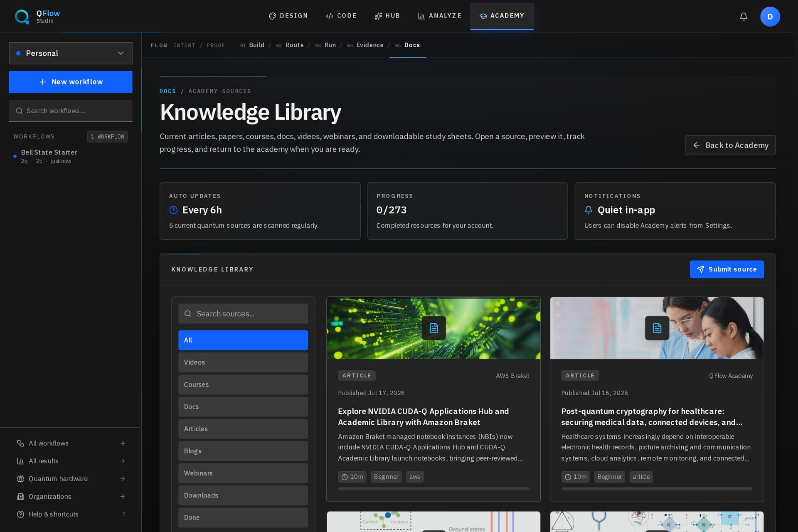Filter sources by Docs
798x532 pixels.
[x=243, y=406]
